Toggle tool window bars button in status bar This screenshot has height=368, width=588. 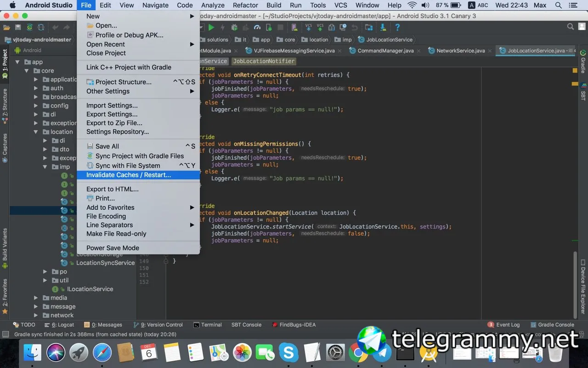6,334
